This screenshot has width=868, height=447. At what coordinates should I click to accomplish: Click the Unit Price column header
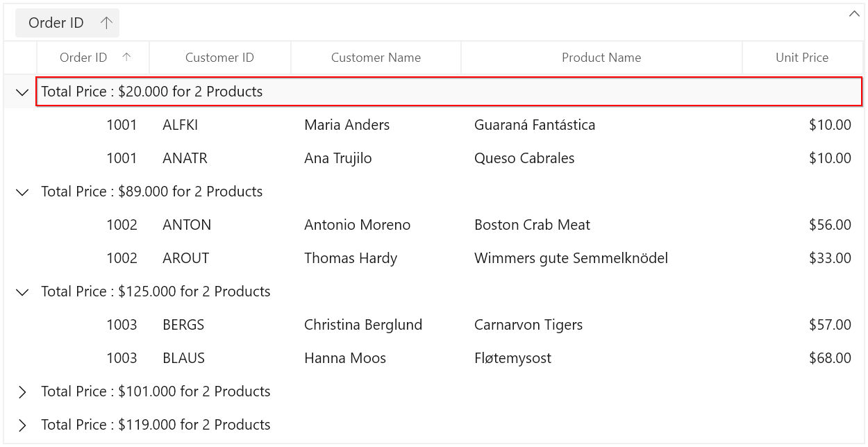click(802, 58)
